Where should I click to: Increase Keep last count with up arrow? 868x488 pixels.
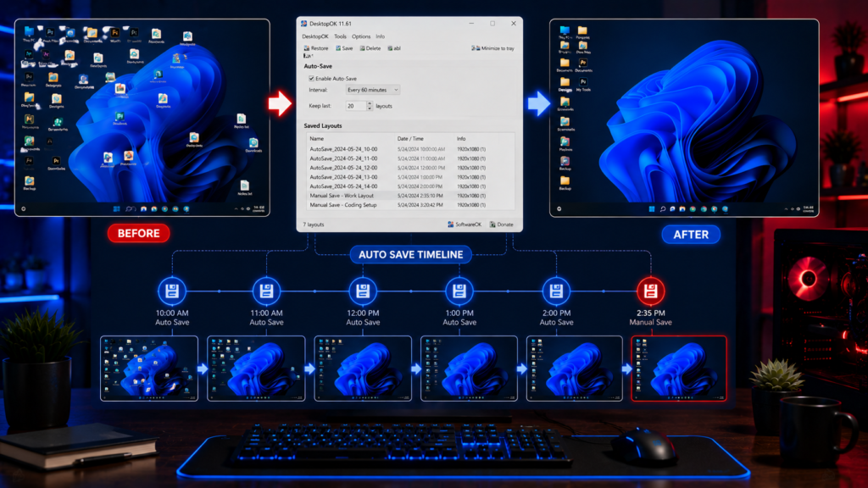tap(370, 103)
